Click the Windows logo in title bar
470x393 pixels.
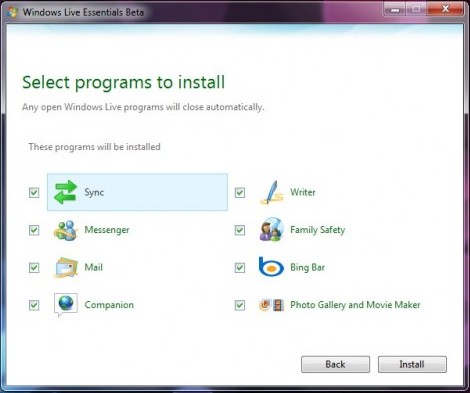[13, 12]
